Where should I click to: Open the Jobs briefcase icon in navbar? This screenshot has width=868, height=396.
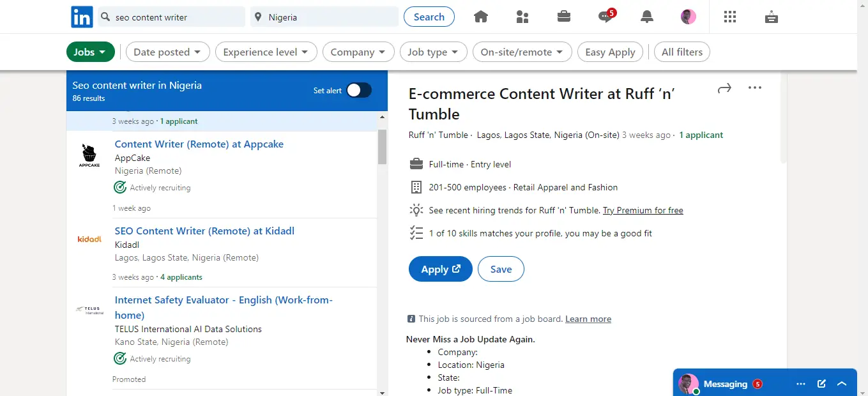point(564,17)
